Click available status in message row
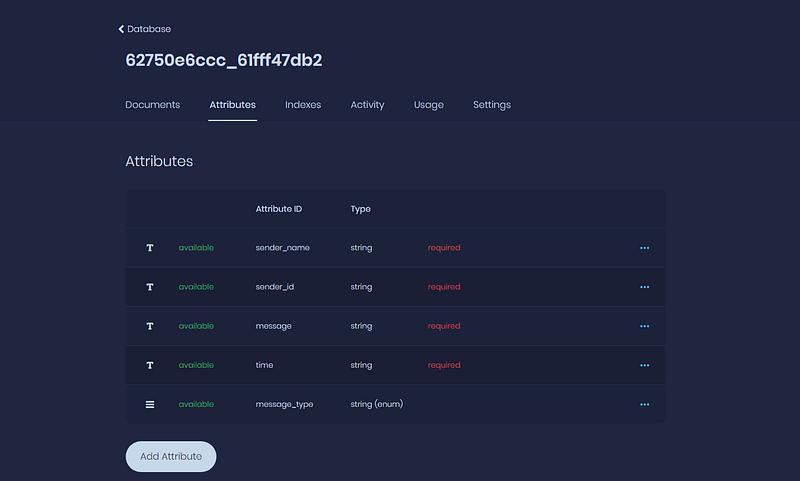Viewport: 800px width, 481px height. click(x=196, y=326)
